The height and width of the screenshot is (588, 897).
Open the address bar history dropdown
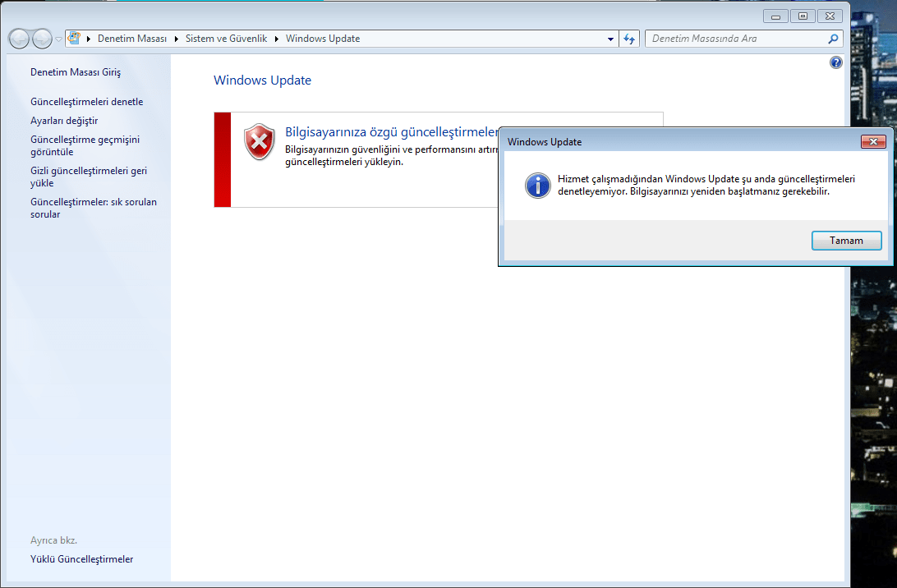(610, 39)
